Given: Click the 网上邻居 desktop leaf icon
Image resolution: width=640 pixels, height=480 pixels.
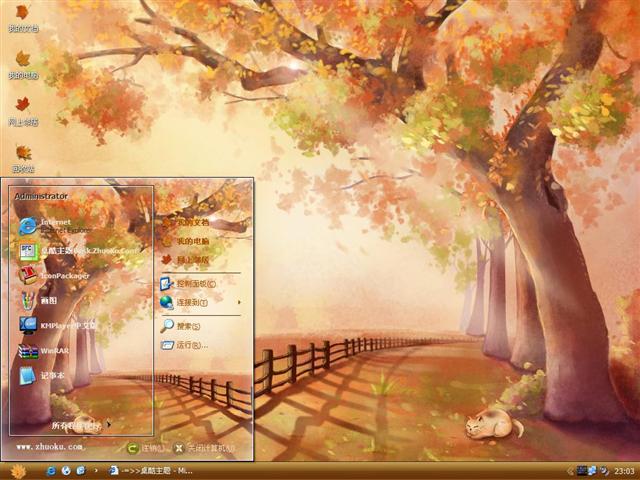Looking at the screenshot, I should [x=23, y=112].
